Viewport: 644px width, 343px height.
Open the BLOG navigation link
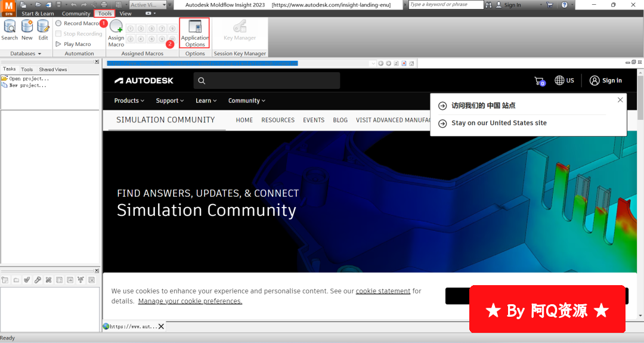(x=340, y=120)
